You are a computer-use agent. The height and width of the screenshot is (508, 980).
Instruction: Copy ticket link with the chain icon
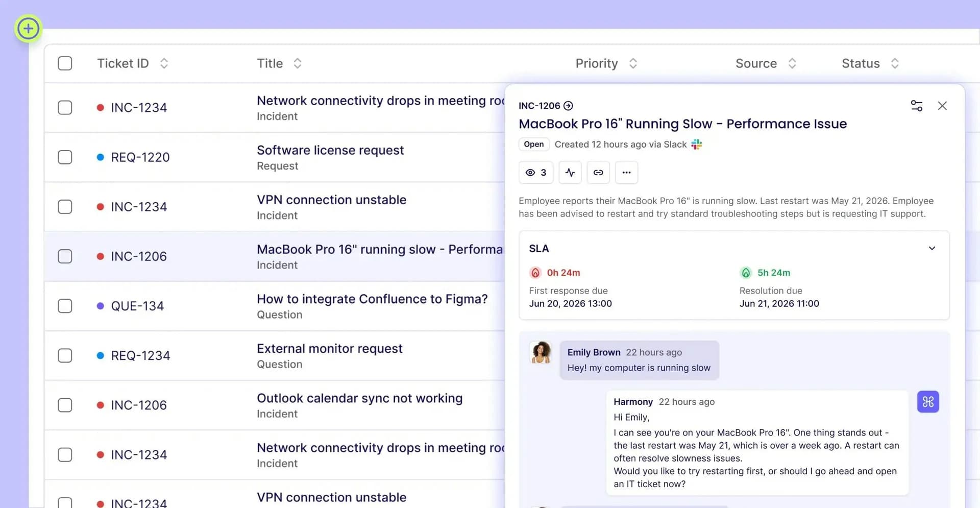pyautogui.click(x=598, y=173)
